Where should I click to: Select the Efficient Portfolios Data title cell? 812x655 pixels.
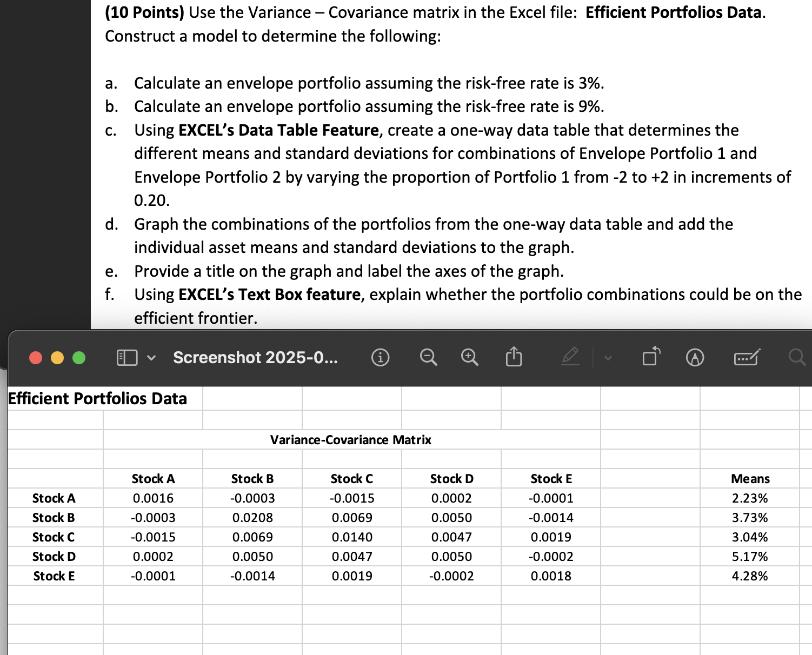[97, 398]
